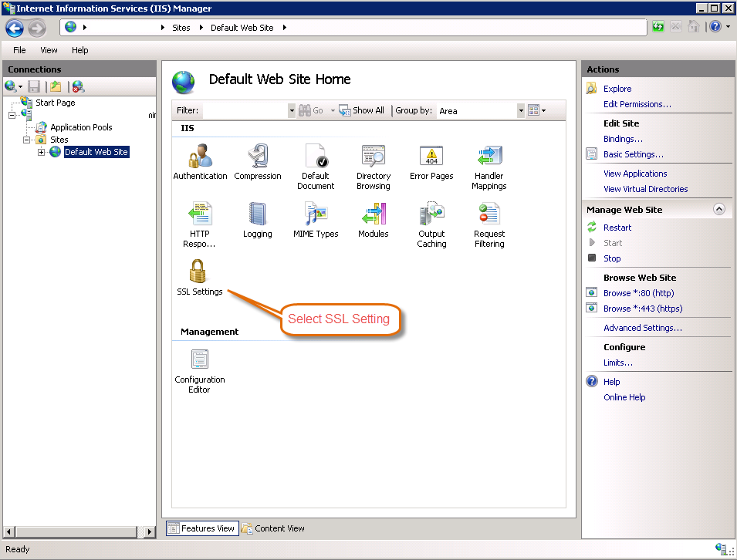Click the Back navigation arrow
The height and width of the screenshot is (560, 737).
click(15, 29)
